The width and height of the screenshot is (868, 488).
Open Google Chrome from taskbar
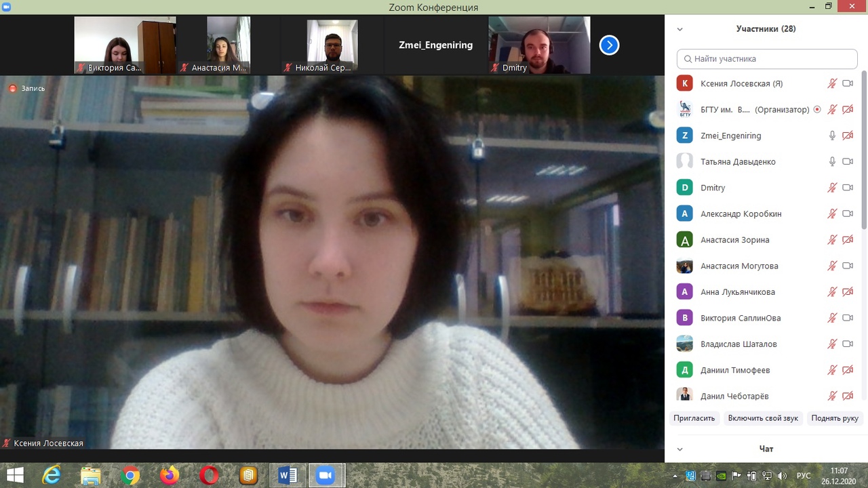[x=130, y=476]
